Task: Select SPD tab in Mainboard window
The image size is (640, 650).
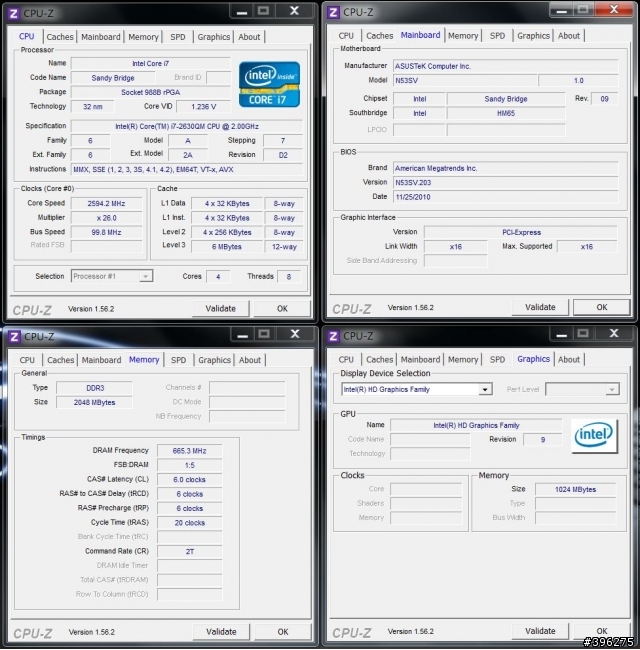Action: pos(497,36)
